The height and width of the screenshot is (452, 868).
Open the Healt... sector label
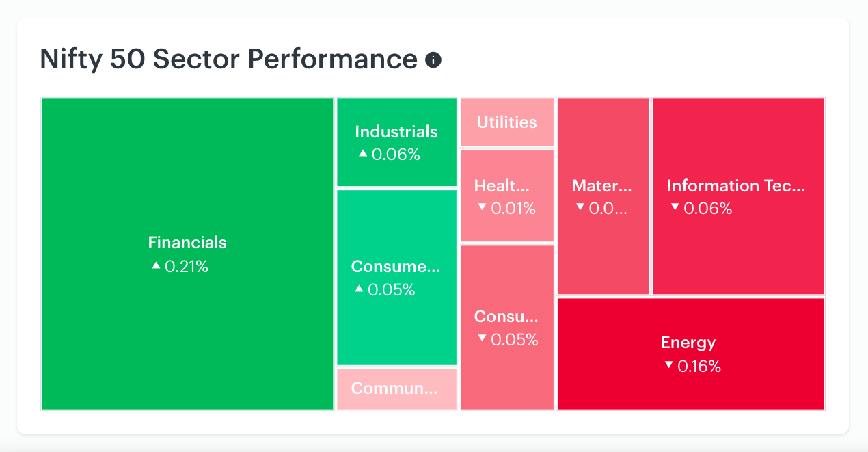click(502, 185)
